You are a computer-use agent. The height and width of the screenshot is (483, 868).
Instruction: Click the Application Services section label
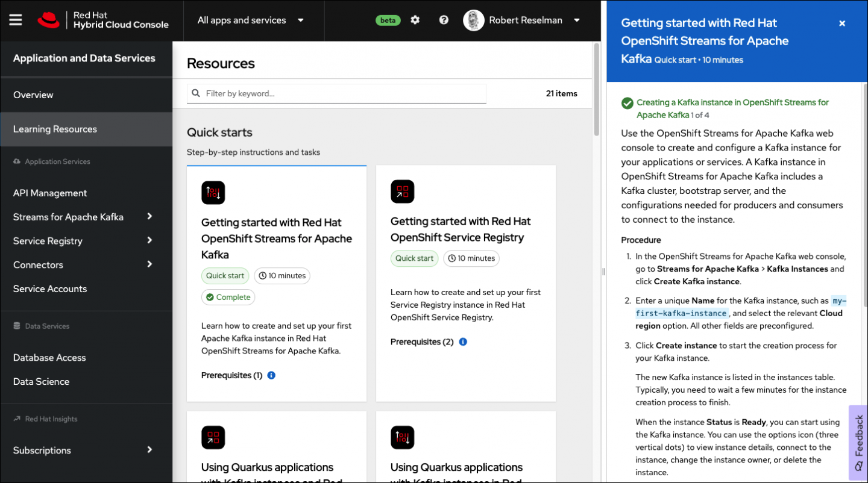(x=57, y=161)
